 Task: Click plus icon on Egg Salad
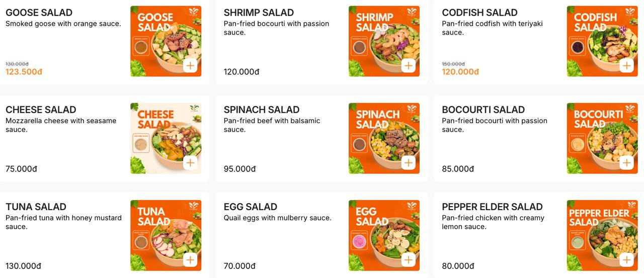[x=408, y=259]
